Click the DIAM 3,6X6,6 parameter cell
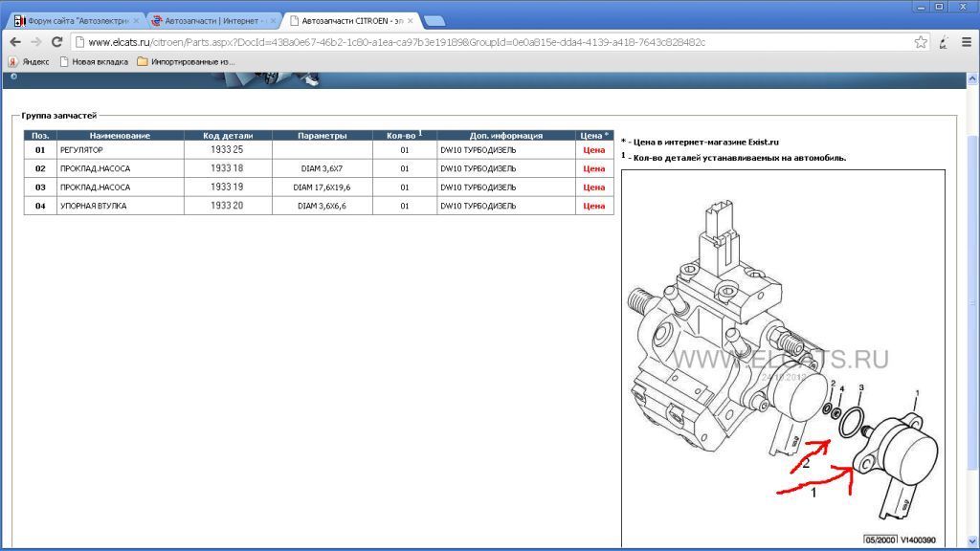 pyautogui.click(x=322, y=206)
